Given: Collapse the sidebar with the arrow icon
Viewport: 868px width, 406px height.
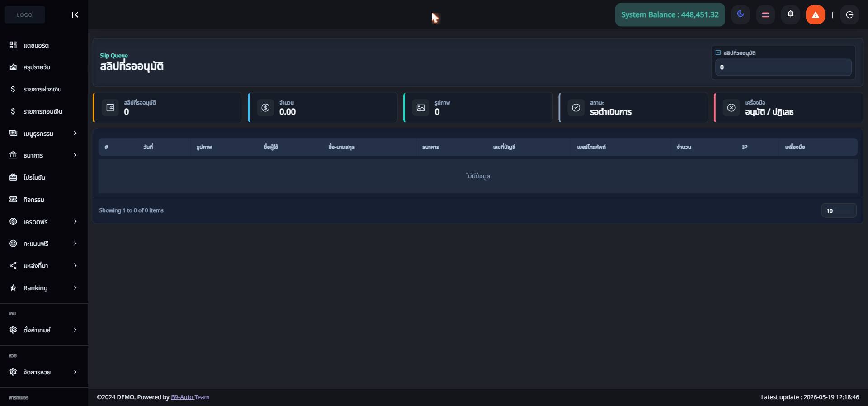Looking at the screenshot, I should (x=75, y=15).
